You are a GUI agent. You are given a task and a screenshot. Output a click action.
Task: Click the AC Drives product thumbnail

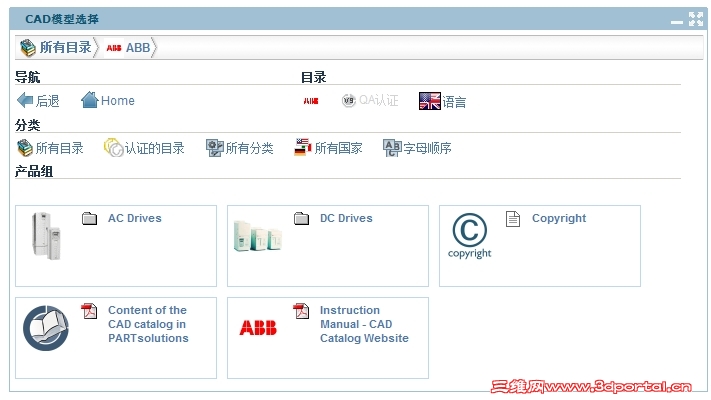46,236
